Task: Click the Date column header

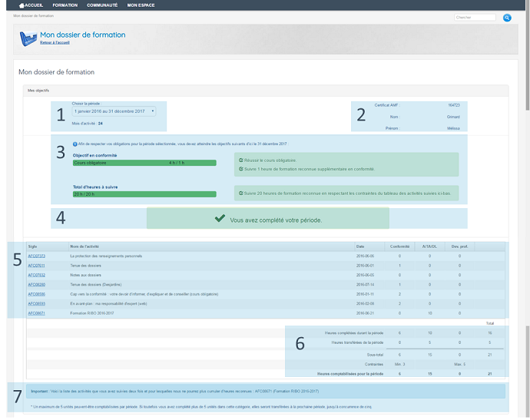Action: (360, 246)
